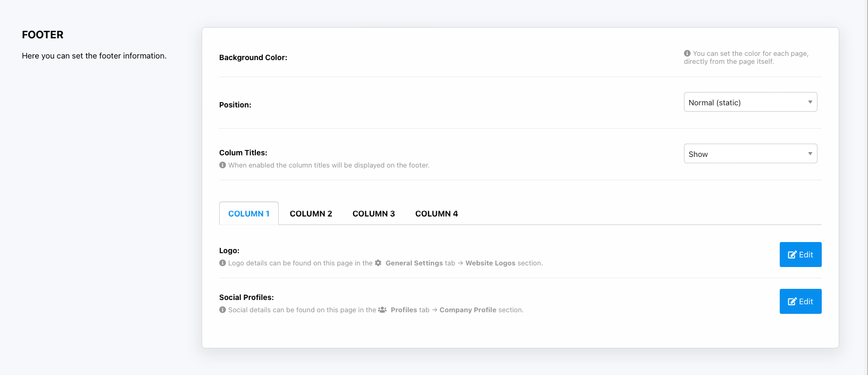Image resolution: width=868 pixels, height=375 pixels.
Task: Click the pencil icon in Logo's Edit button
Action: pos(792,255)
